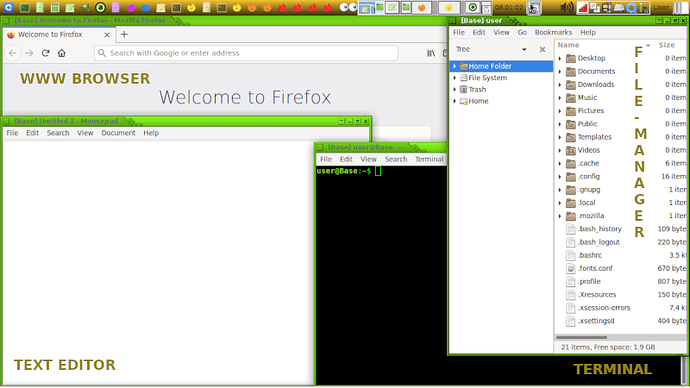Select the .xsession-errors file name
The height and width of the screenshot is (388, 690).
click(604, 308)
